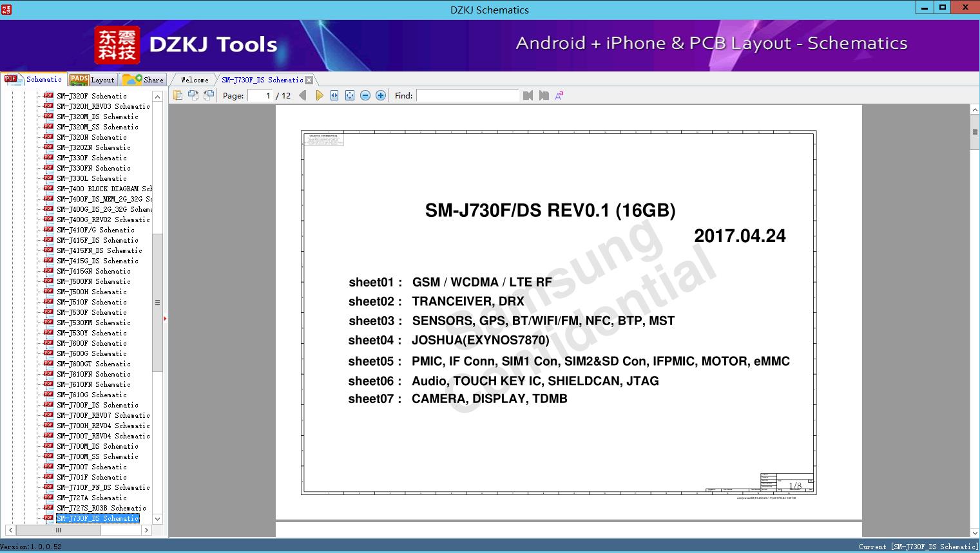Image resolution: width=980 pixels, height=553 pixels.
Task: Open the Welcome document tab
Action: tap(195, 80)
